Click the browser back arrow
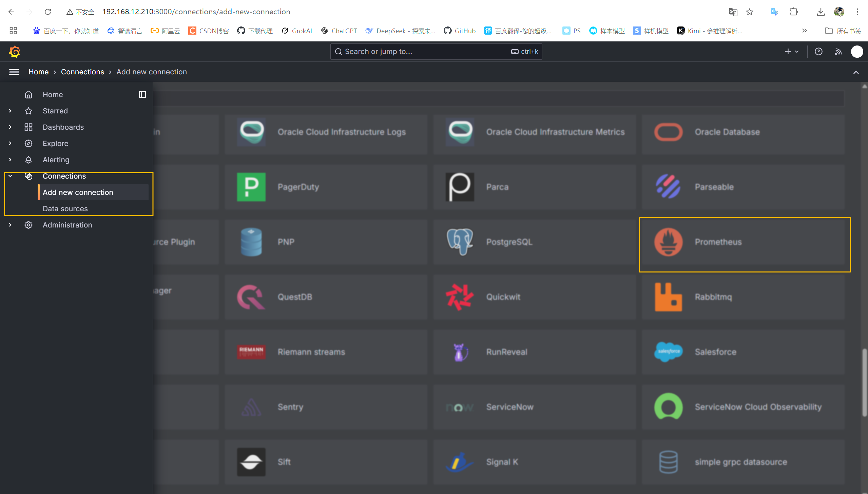This screenshot has width=868, height=494. (11, 12)
